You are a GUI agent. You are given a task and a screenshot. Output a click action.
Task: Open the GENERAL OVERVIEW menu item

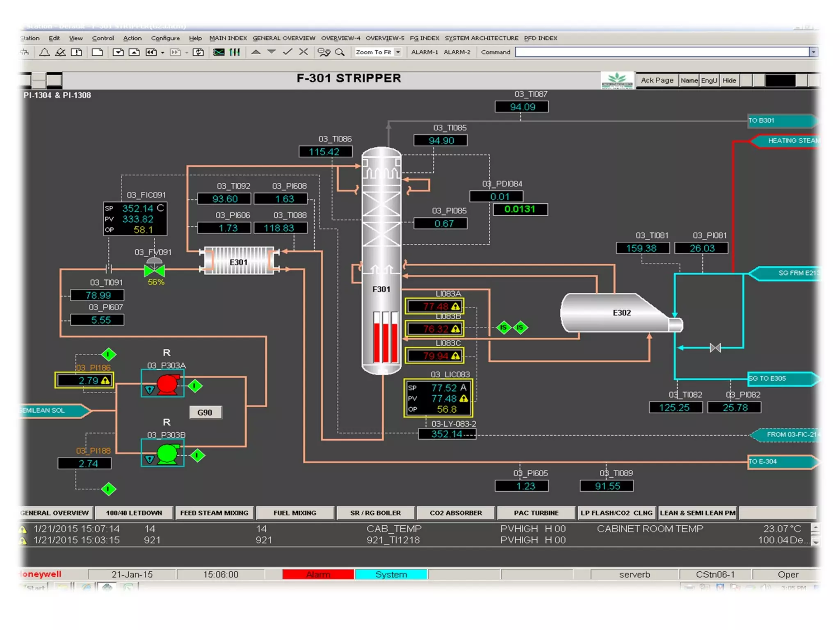click(284, 38)
